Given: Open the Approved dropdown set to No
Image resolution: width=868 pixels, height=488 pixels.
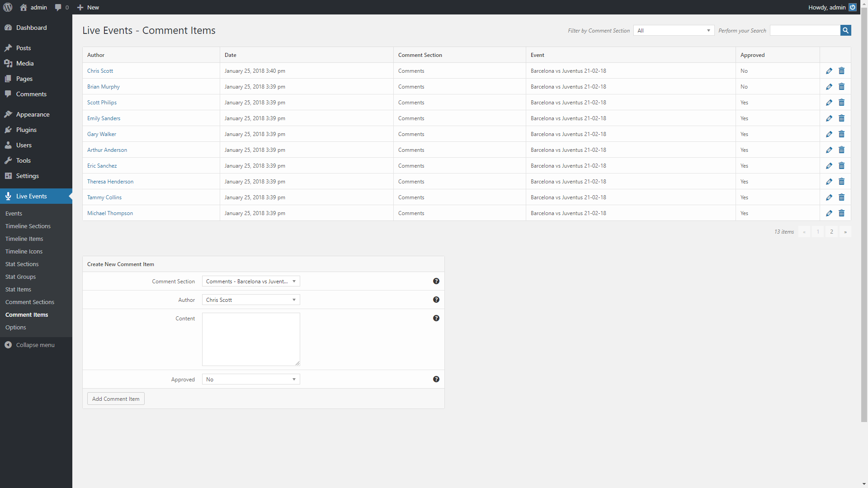Looking at the screenshot, I should click(x=250, y=379).
